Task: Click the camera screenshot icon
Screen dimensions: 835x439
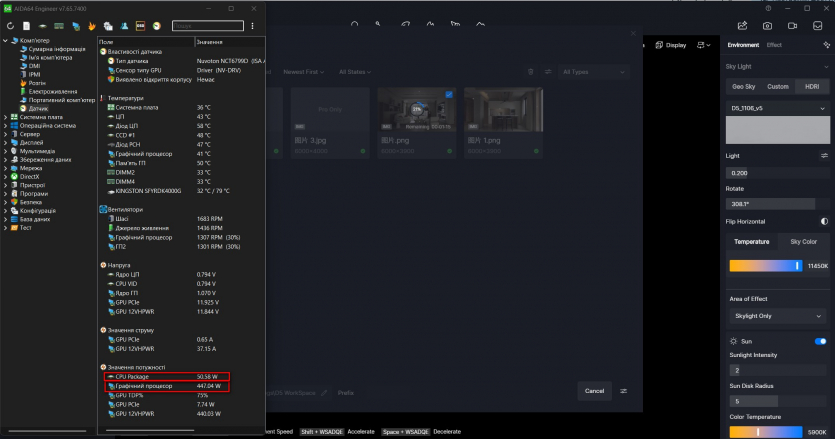Action: click(767, 25)
